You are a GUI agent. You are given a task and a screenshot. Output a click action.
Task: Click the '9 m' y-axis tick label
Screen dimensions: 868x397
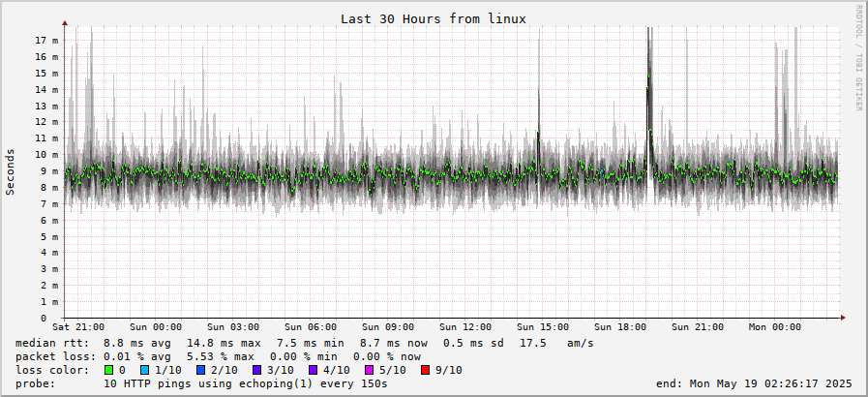49,171
